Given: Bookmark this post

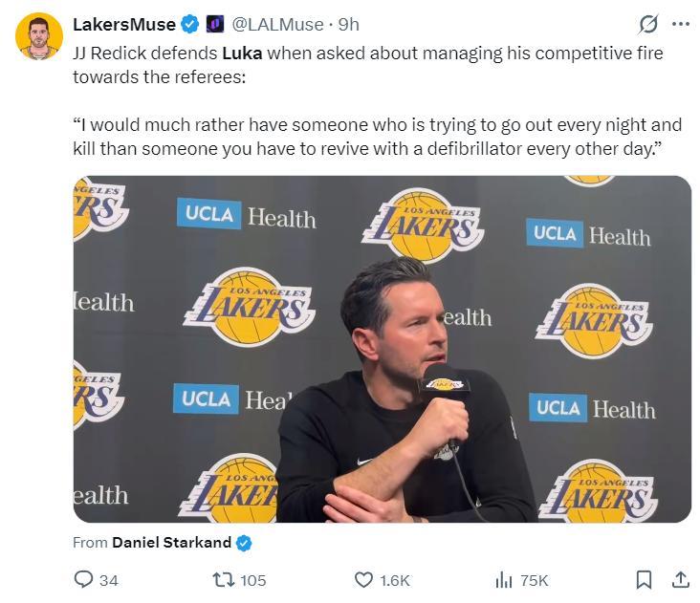Looking at the screenshot, I should (x=645, y=579).
